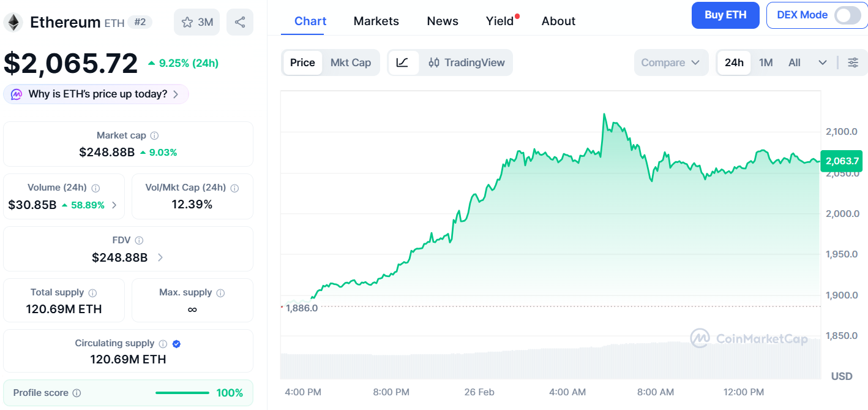The width and height of the screenshot is (868, 410).
Task: Click info icon next to Profile score
Action: click(77, 393)
